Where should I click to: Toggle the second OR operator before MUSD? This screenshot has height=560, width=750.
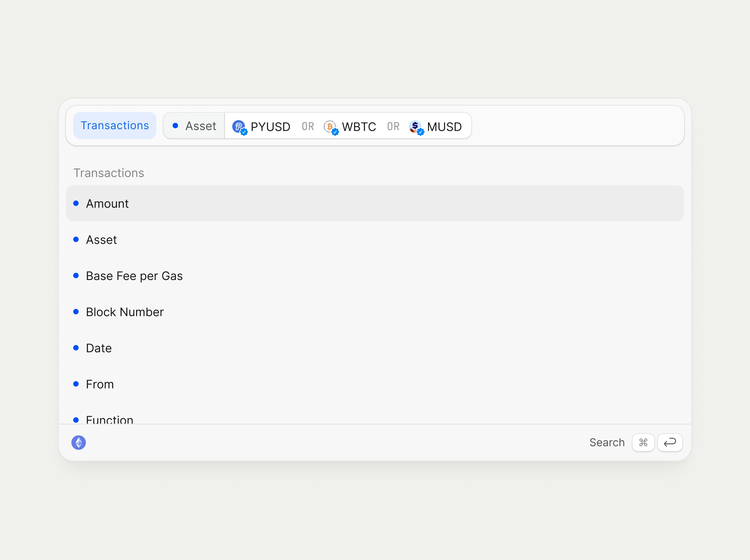393,127
